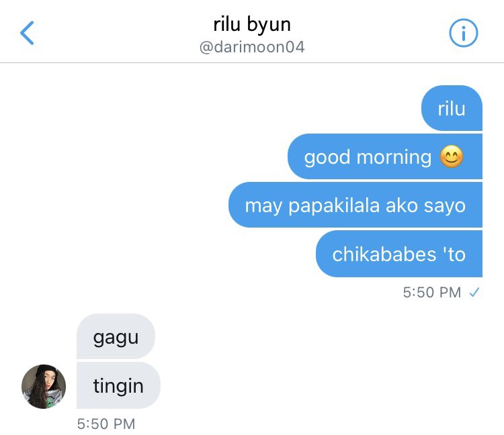Select the 'may papakilala ako sayo' message
Screen dimensions: 504x435
click(x=355, y=205)
